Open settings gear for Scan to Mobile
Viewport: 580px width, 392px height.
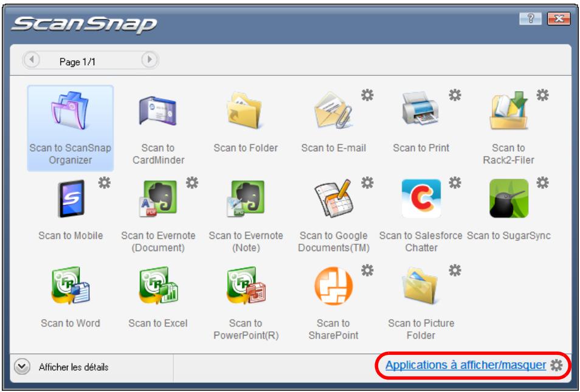tap(105, 183)
